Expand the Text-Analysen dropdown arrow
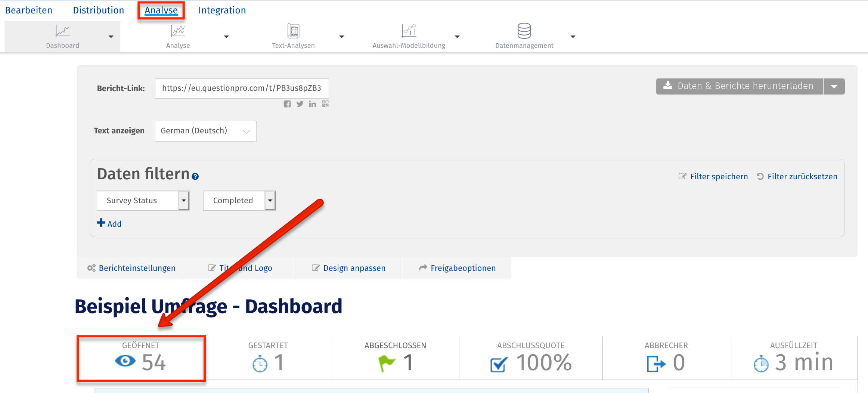Viewport: 868px width, 393px height. [x=342, y=37]
